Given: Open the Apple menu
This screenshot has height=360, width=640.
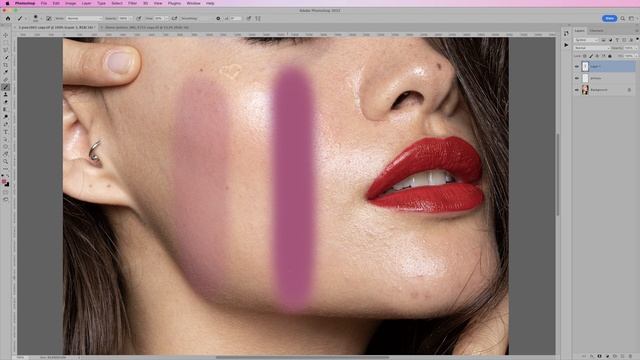Looking at the screenshot, I should pos(7,3).
